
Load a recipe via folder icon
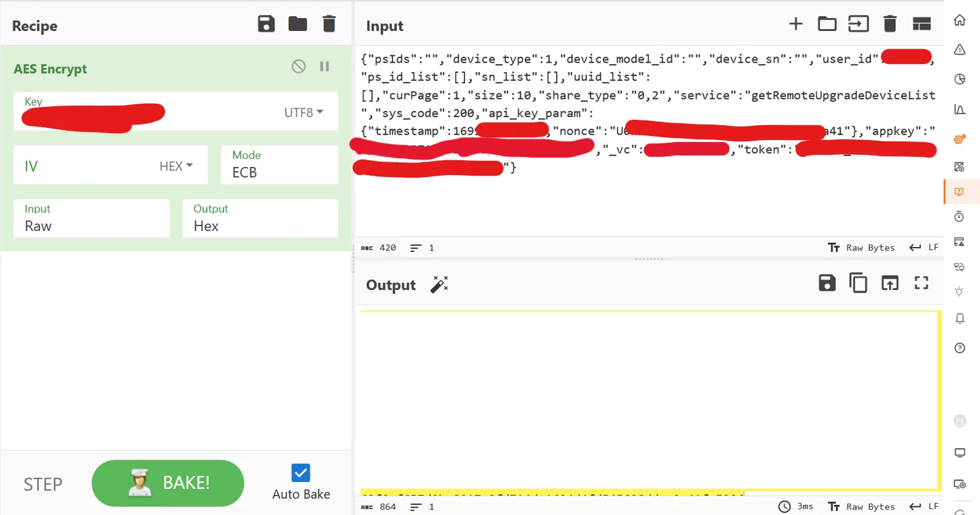pos(297,24)
